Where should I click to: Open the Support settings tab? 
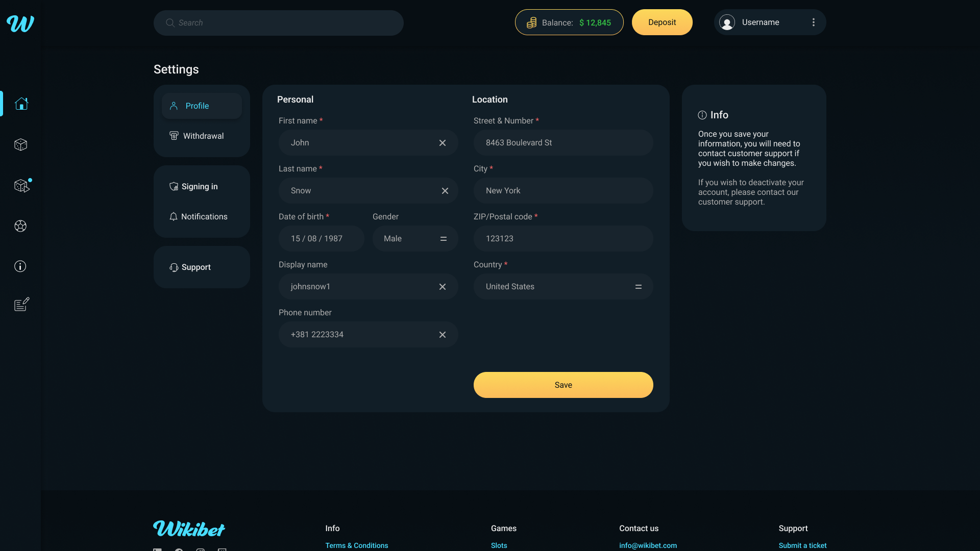pyautogui.click(x=202, y=267)
